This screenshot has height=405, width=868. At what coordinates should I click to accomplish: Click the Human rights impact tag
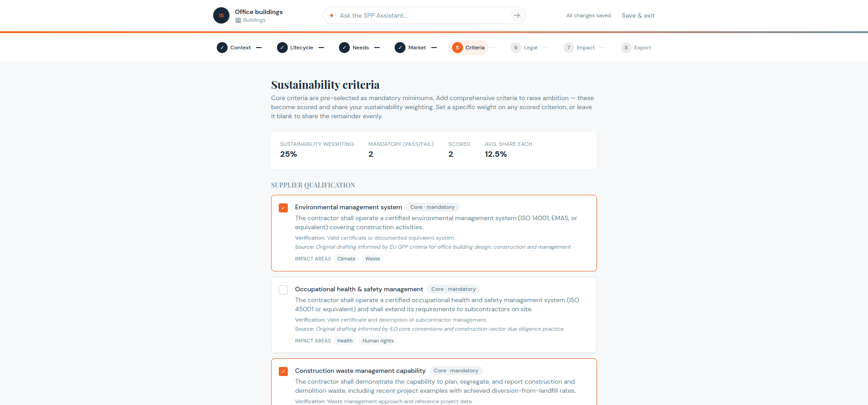click(x=378, y=341)
